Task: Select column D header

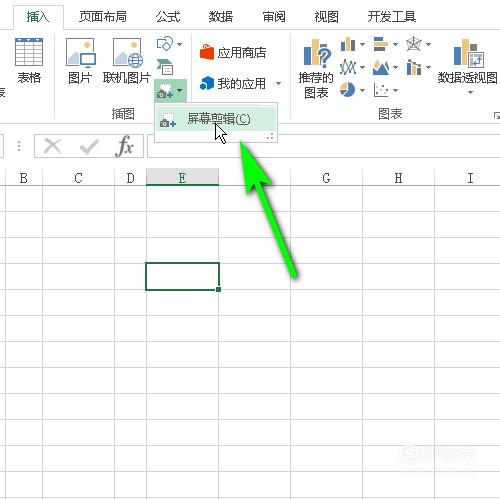Action: pos(130,178)
